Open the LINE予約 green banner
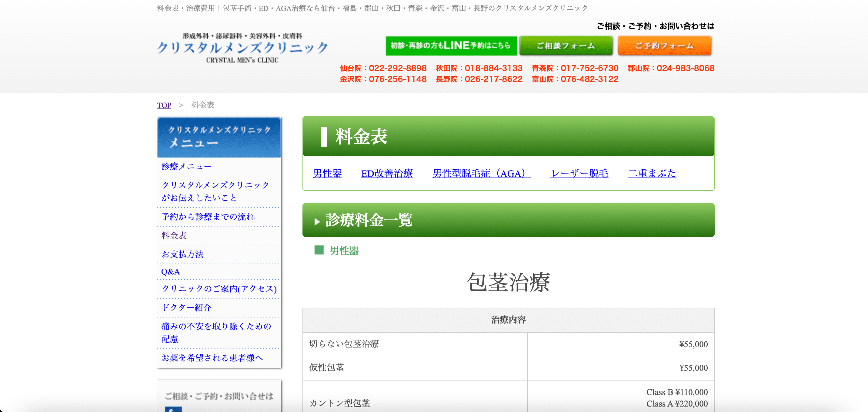868x412 pixels. 451,45
